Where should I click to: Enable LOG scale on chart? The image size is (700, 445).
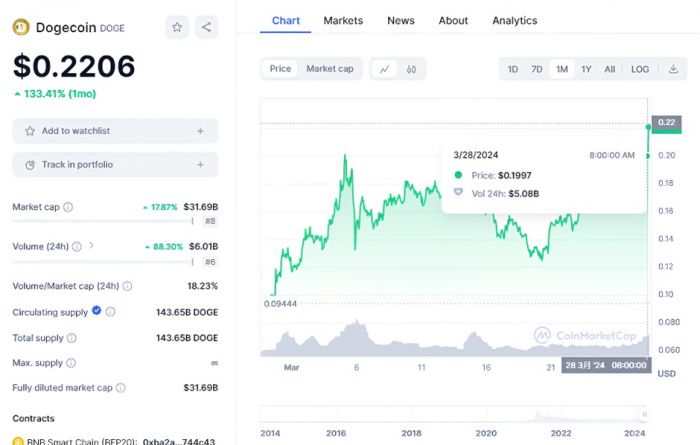640,69
